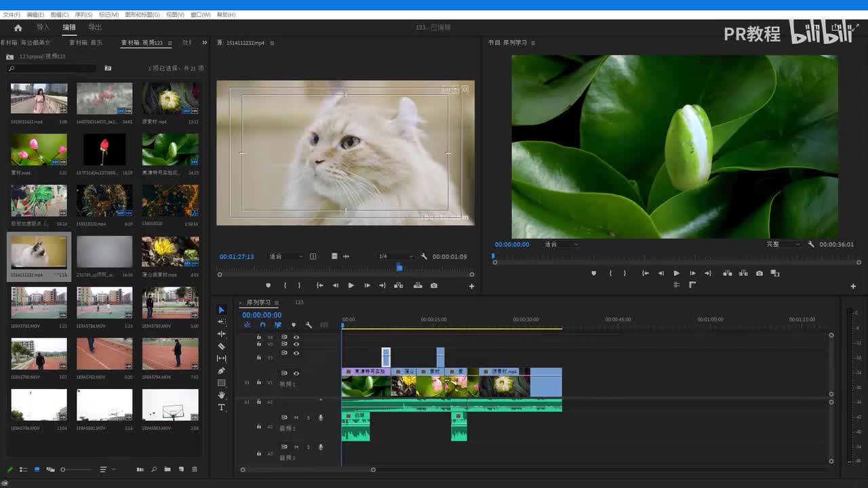The height and width of the screenshot is (488, 868).
Task: Select the Hand tool
Action: point(221,395)
